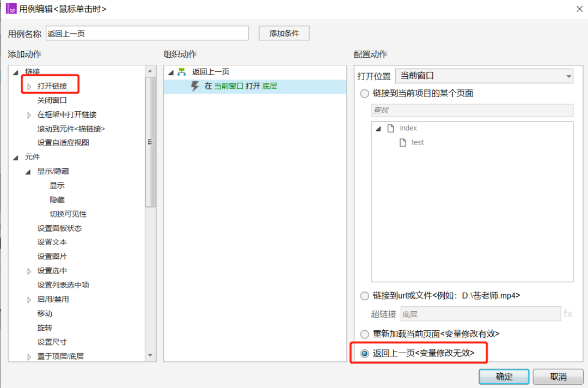The width and height of the screenshot is (588, 388).
Task: Click the 添加条件 button
Action: pyautogui.click(x=284, y=33)
